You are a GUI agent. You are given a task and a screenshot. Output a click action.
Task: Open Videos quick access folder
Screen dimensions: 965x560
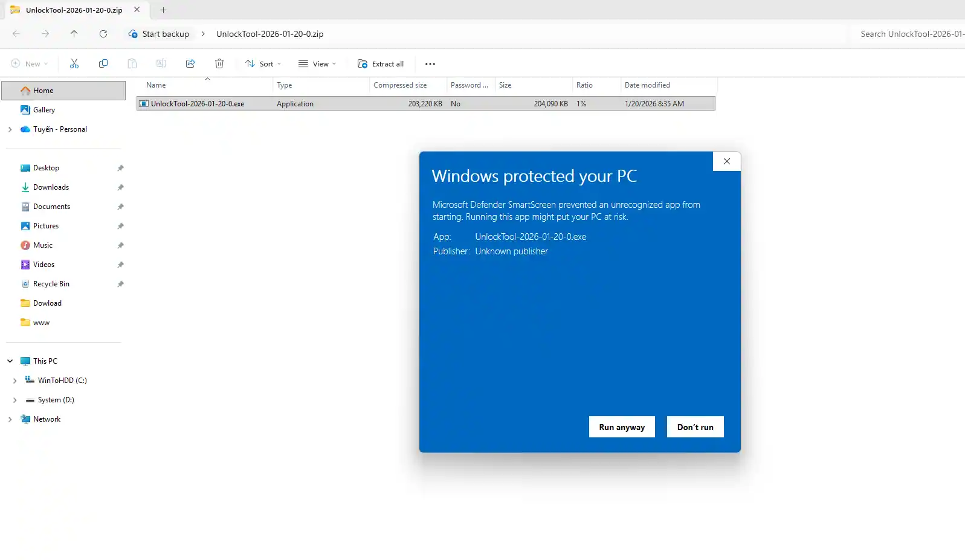click(44, 265)
